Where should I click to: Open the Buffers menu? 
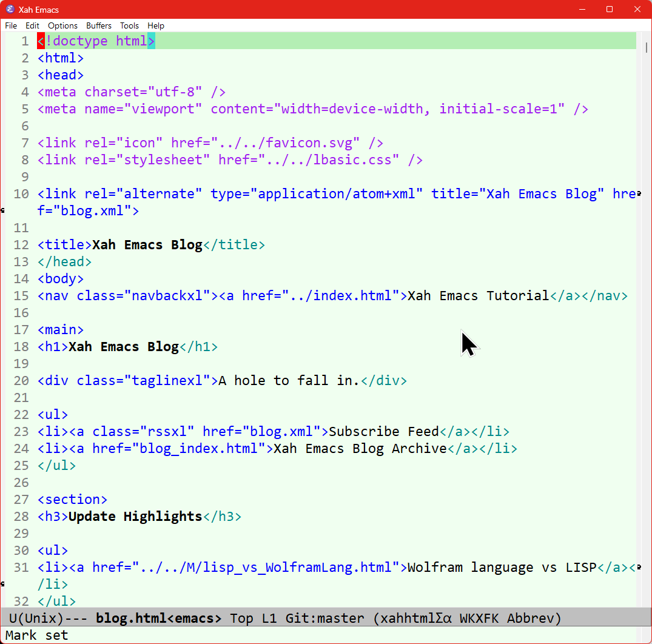98,26
